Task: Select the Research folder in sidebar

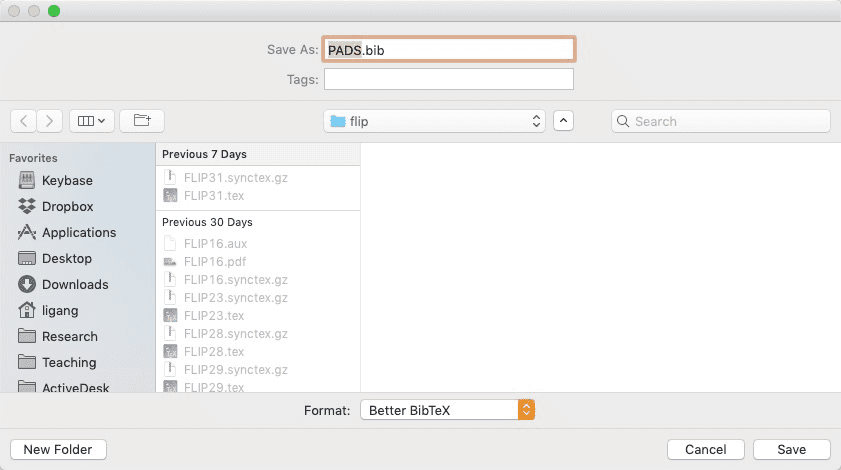Action: tap(69, 337)
